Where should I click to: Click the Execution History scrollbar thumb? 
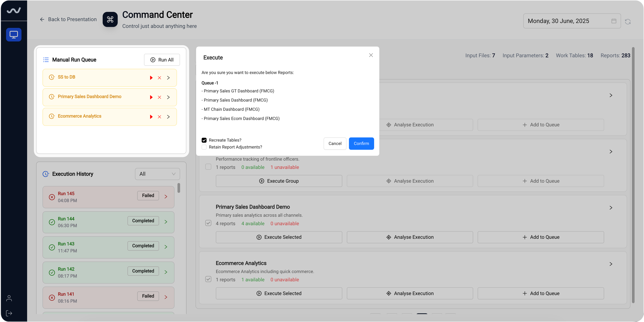pos(179,188)
